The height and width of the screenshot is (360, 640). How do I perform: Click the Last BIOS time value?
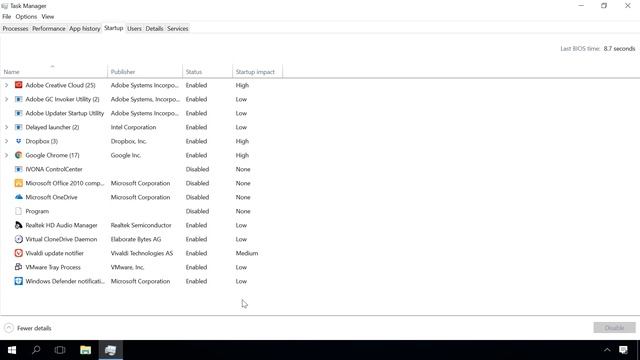pos(619,49)
